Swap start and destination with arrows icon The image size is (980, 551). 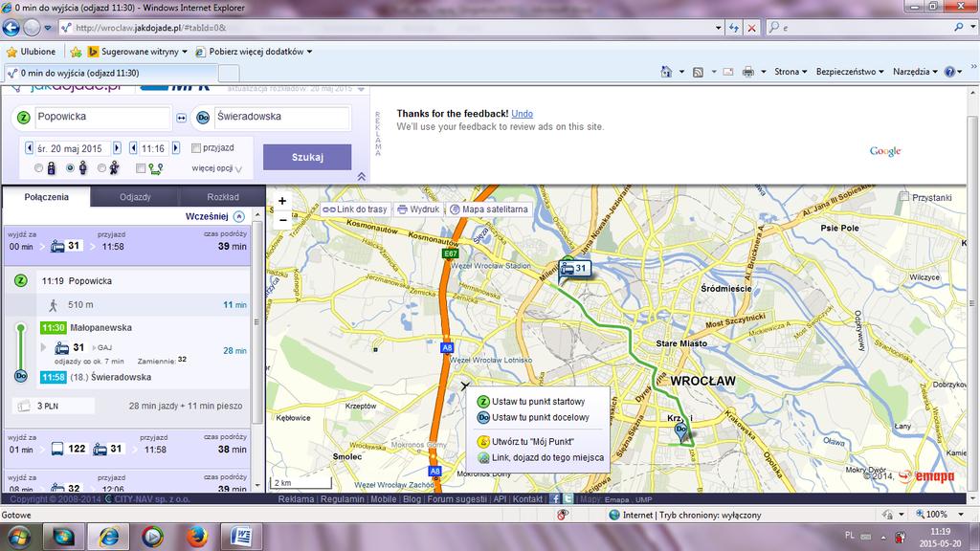181,118
